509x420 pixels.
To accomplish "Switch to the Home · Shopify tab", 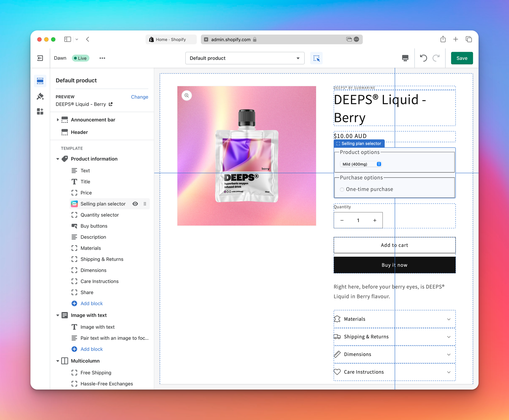I will tap(171, 39).
